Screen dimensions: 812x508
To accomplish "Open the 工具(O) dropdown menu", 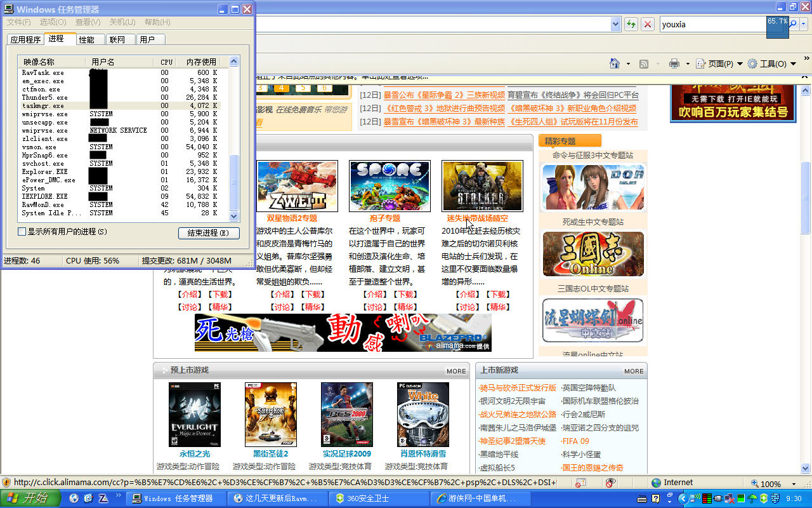I will [x=771, y=63].
